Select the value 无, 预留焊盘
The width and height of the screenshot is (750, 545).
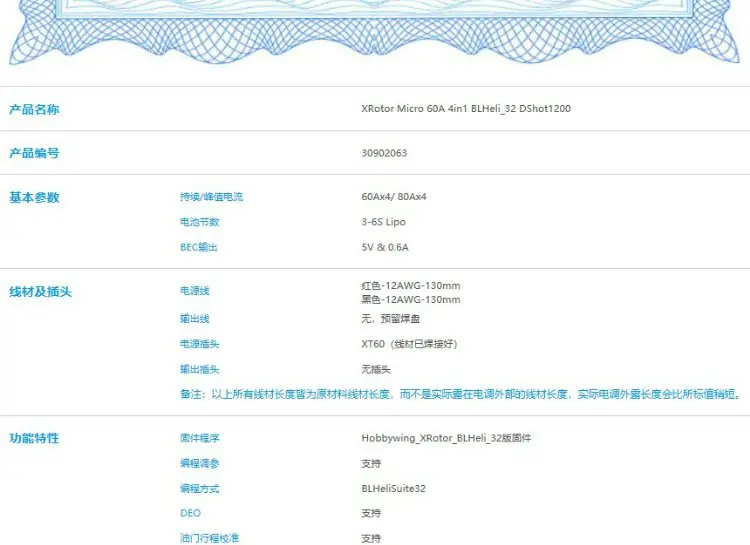(390, 319)
